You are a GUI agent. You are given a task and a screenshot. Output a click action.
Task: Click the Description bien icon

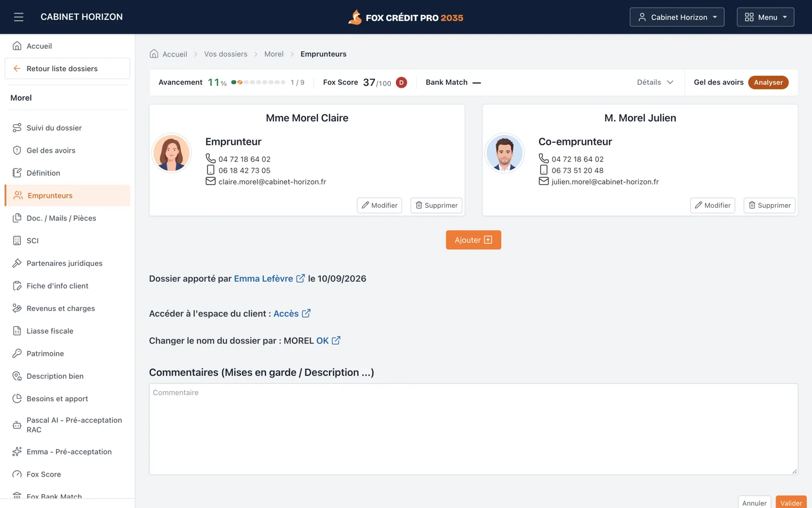coord(17,376)
